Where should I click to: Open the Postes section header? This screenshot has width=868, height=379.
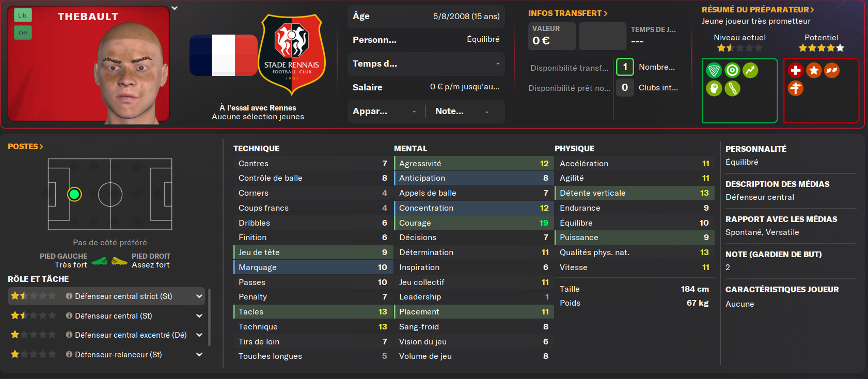point(25,147)
